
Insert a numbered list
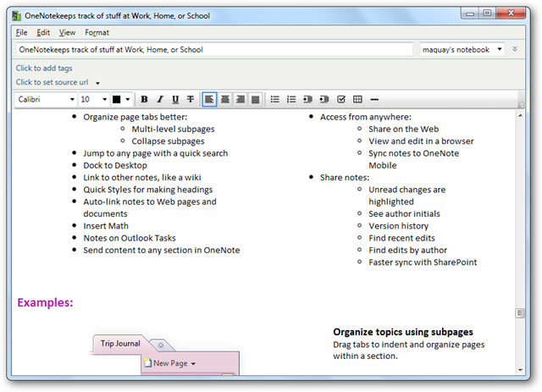291,100
